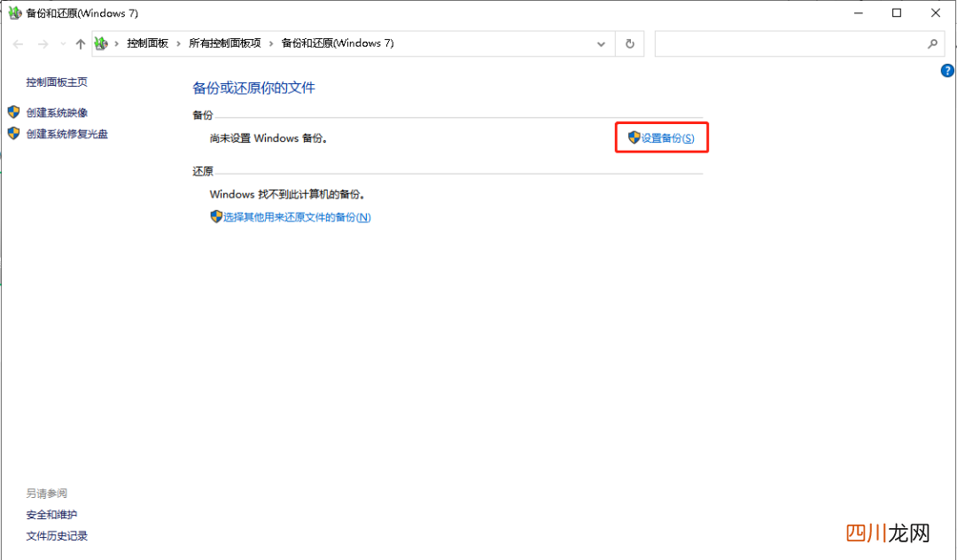The height and width of the screenshot is (560, 957).
Task: Click 创建系统修复光盘 link
Action: [x=67, y=134]
